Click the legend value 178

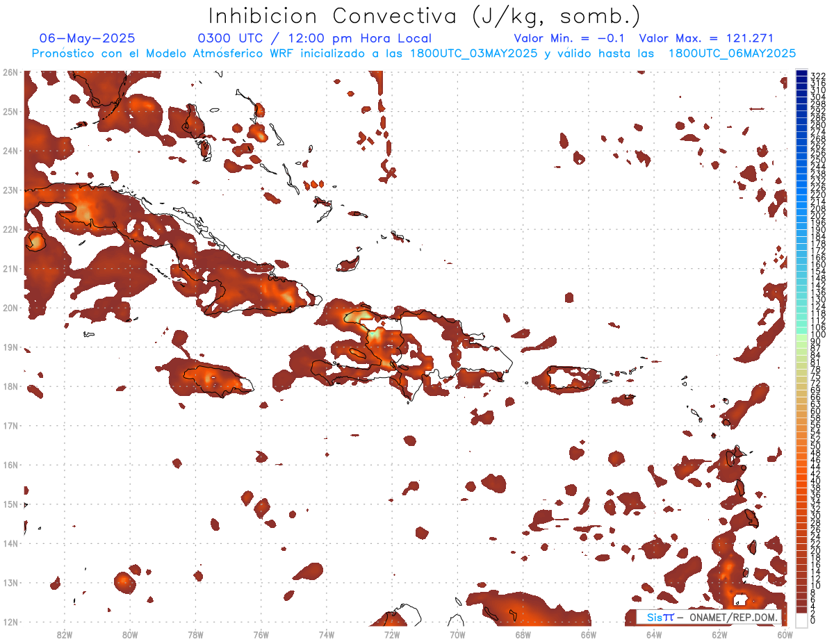(x=818, y=244)
